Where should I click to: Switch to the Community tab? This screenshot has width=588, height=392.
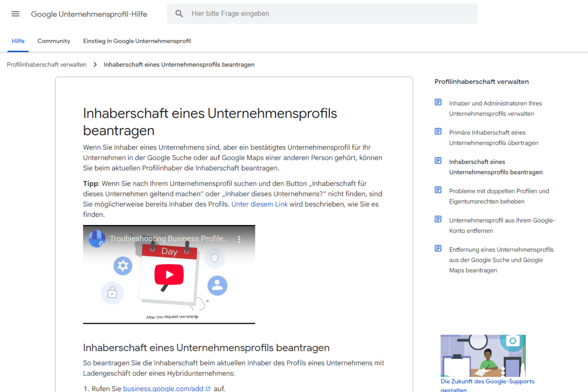click(54, 41)
